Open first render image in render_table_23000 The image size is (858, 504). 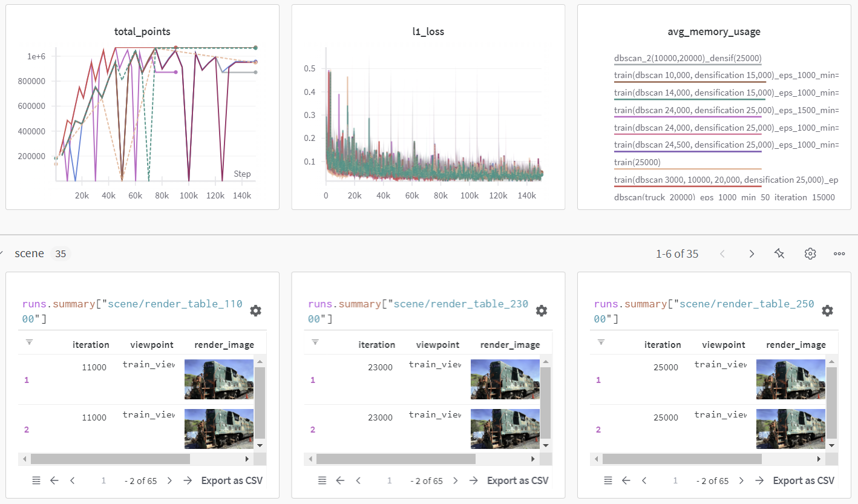click(505, 379)
